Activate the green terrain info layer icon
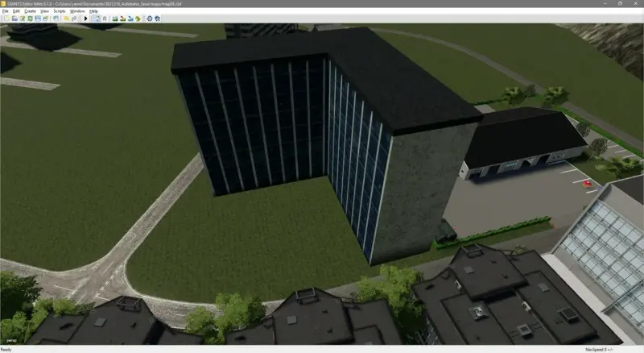The image size is (644, 353). click(138, 19)
